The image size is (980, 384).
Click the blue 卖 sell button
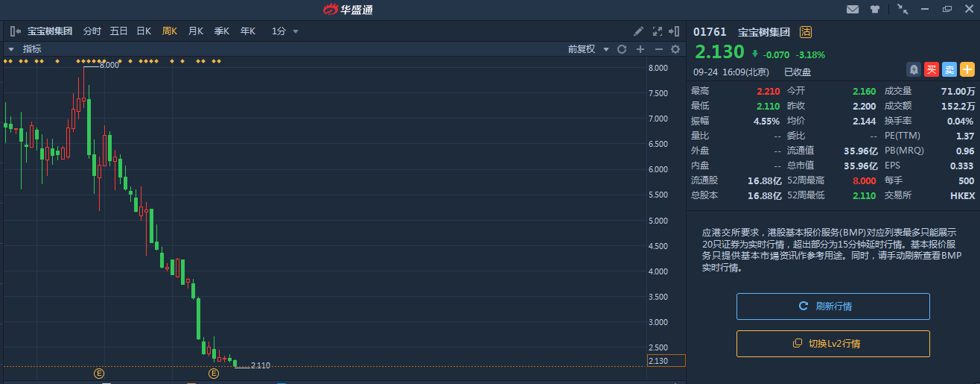pos(949,69)
